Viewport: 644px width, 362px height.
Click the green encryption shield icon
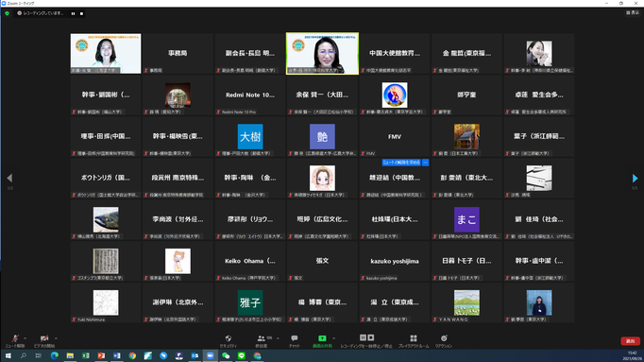(7, 13)
